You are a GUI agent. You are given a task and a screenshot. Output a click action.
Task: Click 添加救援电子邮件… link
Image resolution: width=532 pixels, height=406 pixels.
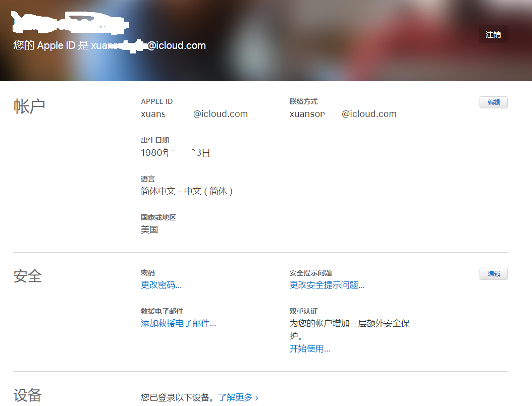[179, 324]
